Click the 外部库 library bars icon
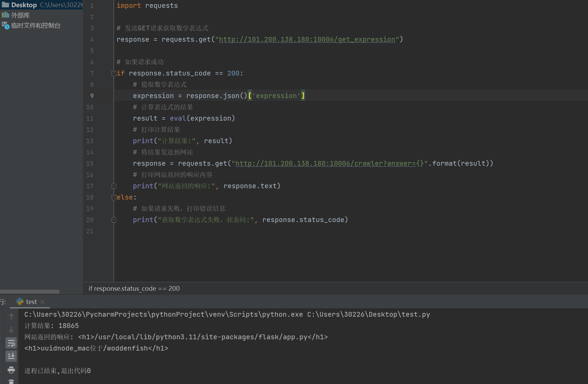The width and height of the screenshot is (588, 384). tap(5, 15)
